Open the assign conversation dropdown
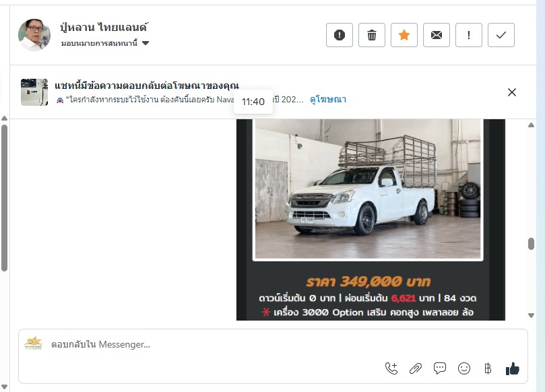This screenshot has width=545, height=392. (105, 43)
